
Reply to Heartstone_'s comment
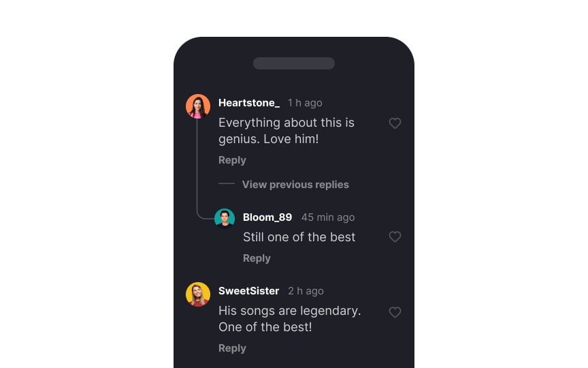tap(232, 160)
